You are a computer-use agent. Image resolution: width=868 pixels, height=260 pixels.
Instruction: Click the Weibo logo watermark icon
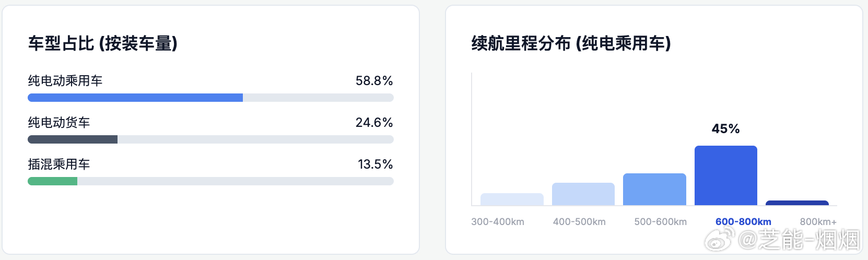tap(720, 239)
